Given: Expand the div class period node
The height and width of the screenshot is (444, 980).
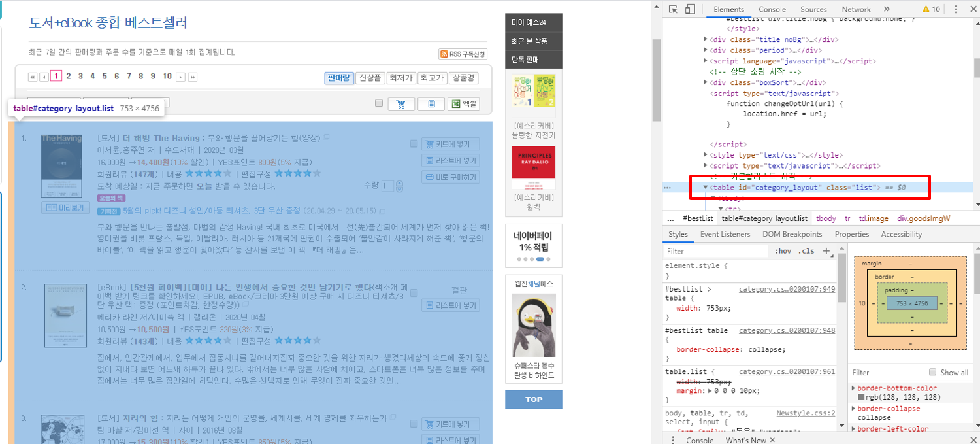Looking at the screenshot, I should (x=706, y=50).
